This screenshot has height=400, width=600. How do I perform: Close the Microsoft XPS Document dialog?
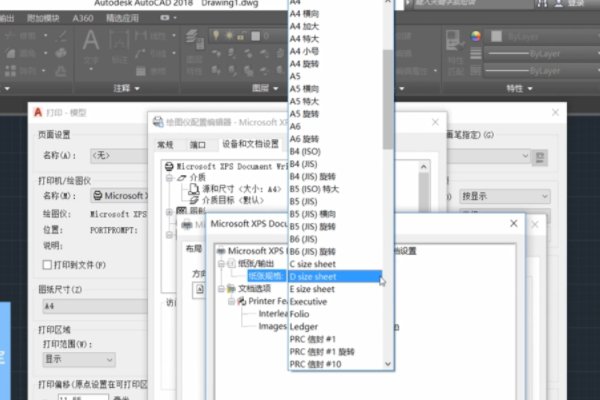coord(514,224)
